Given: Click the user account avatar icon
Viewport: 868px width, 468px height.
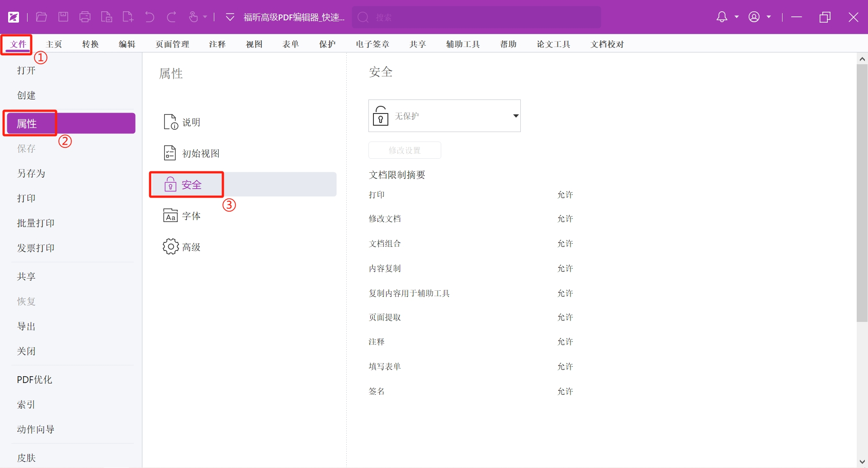Looking at the screenshot, I should coord(754,17).
